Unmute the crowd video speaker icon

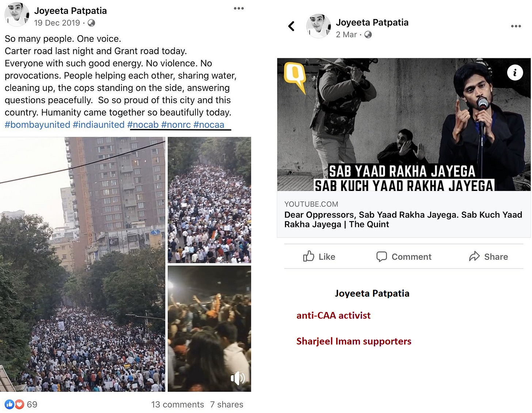point(238,378)
